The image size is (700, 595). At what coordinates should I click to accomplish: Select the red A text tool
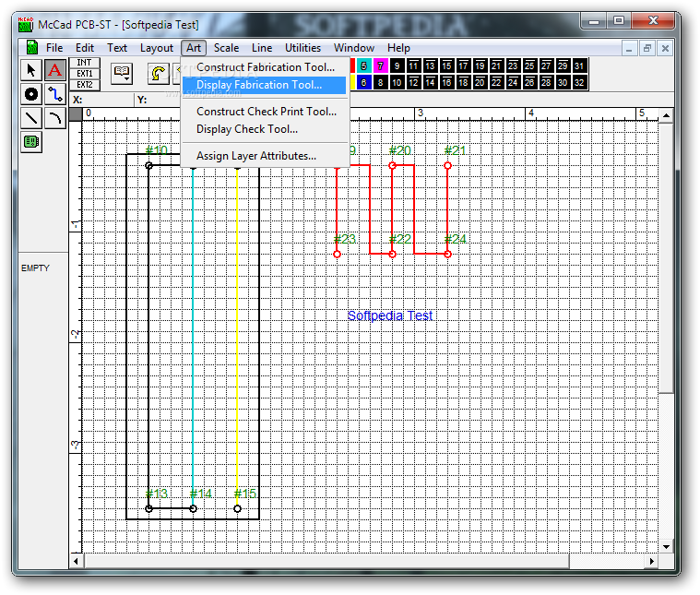coord(55,70)
